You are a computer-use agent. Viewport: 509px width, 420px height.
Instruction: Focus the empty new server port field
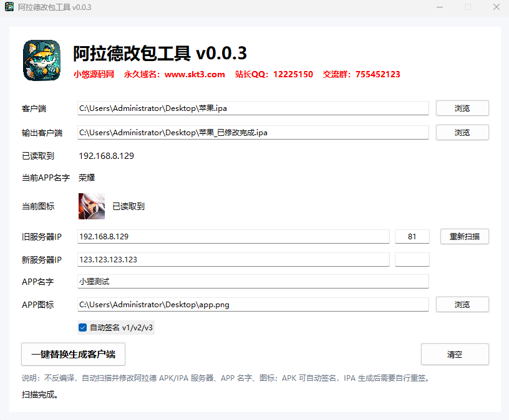[x=412, y=259]
